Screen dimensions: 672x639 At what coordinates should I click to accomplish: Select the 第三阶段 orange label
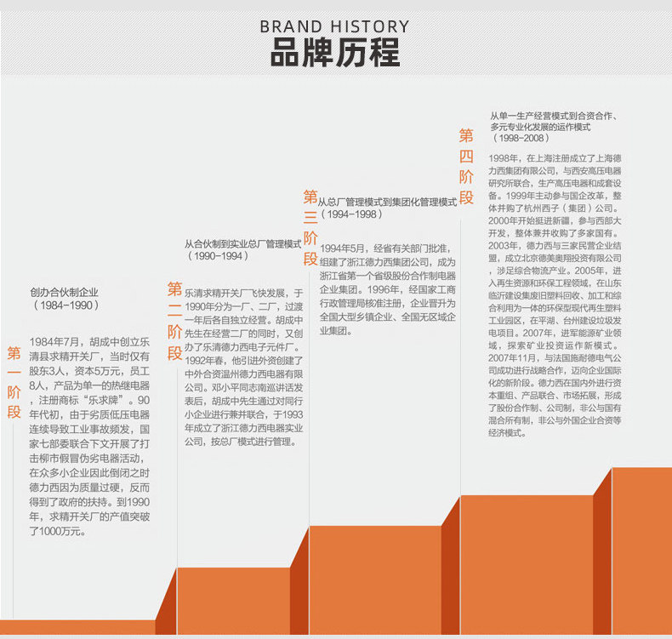click(310, 227)
